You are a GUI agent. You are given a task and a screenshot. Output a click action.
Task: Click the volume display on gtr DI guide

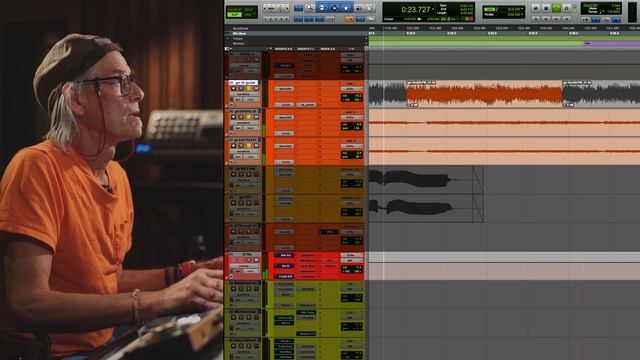point(351,96)
